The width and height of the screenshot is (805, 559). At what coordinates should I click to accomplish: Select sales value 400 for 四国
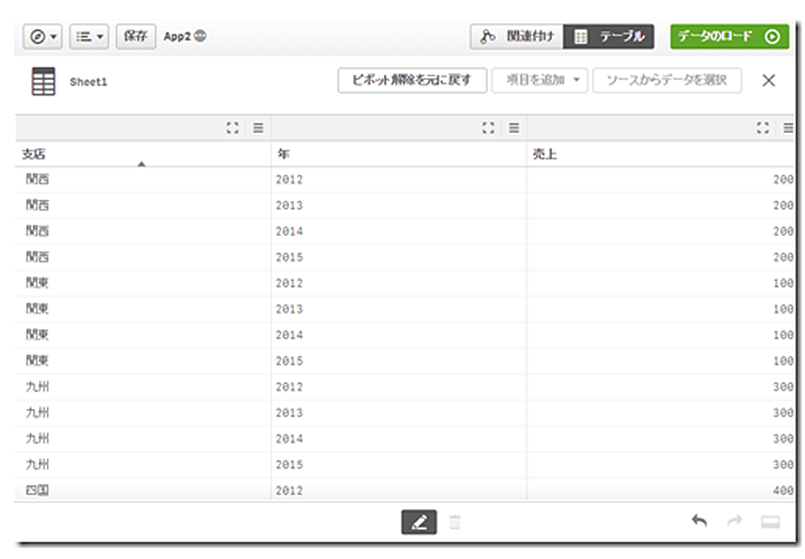click(661, 490)
